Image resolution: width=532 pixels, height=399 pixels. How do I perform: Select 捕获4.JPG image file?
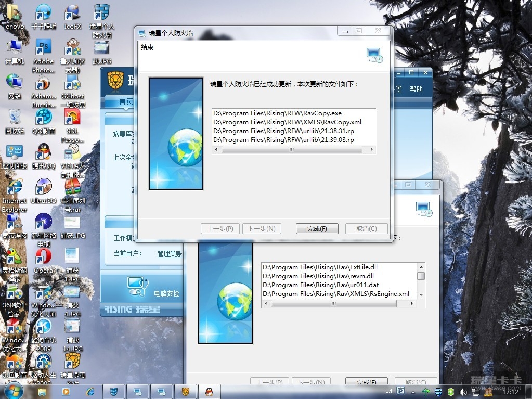(x=73, y=301)
